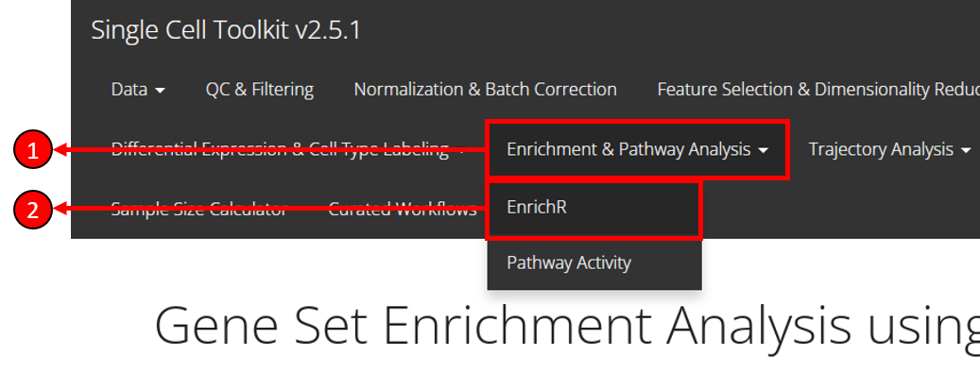Open Normalization & Batch Correction tab
Viewport: 980px width, 373px height.
tap(485, 90)
